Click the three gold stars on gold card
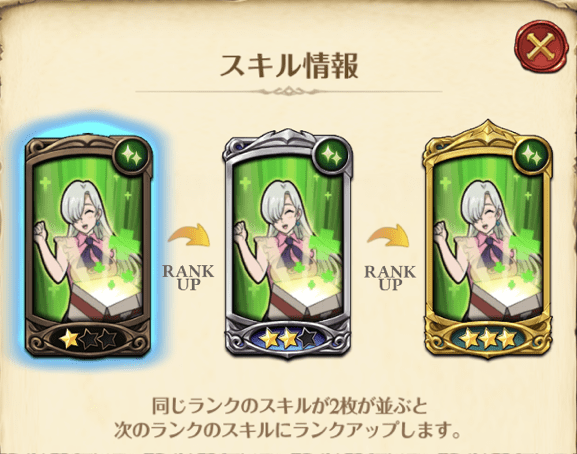The height and width of the screenshot is (454, 577). [488, 338]
